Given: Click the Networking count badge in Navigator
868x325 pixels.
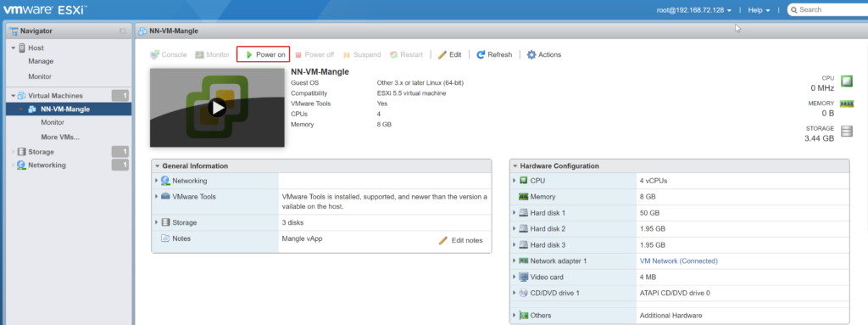Looking at the screenshot, I should tap(120, 165).
